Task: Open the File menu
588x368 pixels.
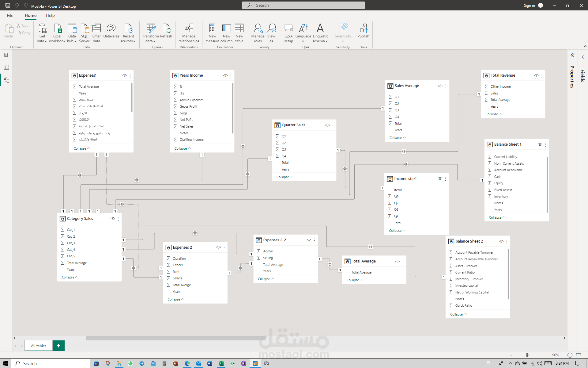Action: [10, 15]
